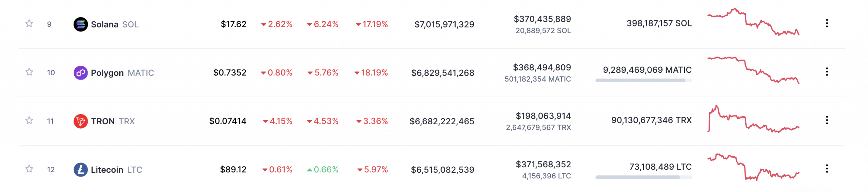
Task: View TRON's 7-day price sparkline chart
Action: pyautogui.click(x=753, y=119)
